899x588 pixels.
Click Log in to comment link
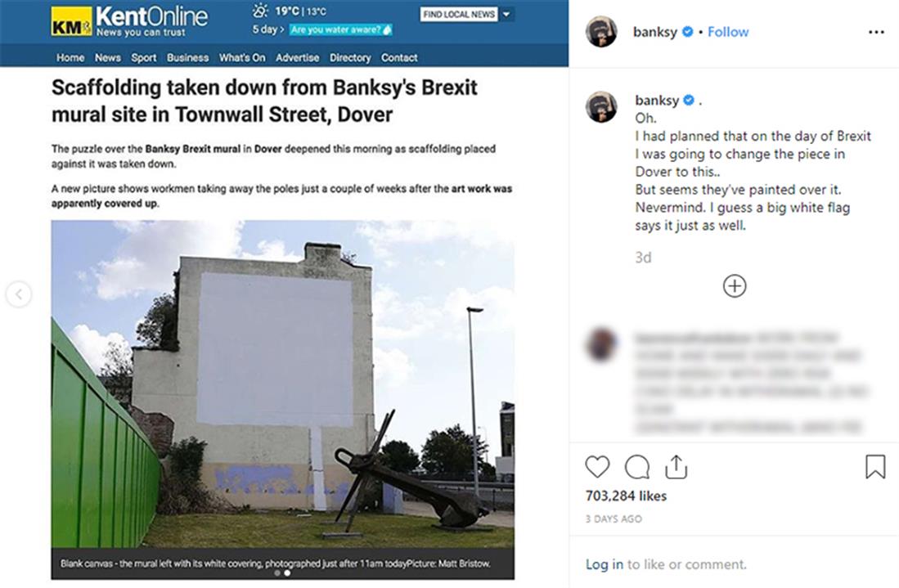605,564
